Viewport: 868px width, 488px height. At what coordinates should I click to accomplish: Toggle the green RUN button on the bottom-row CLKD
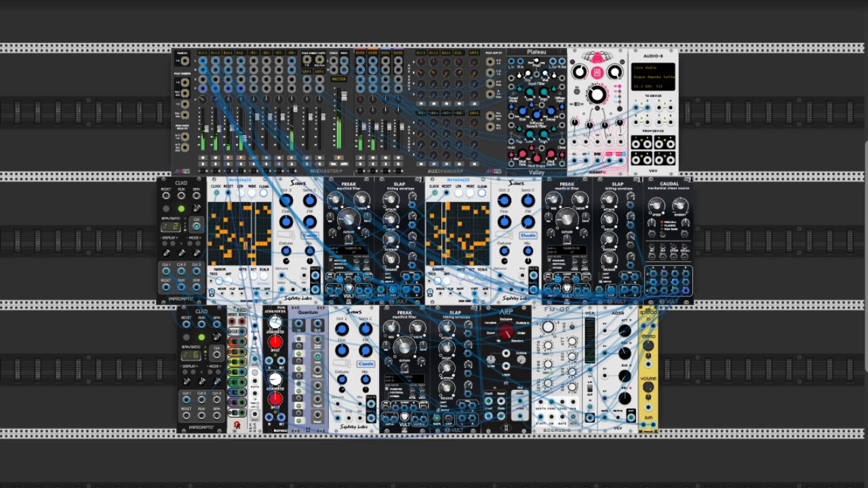pyautogui.click(x=201, y=338)
